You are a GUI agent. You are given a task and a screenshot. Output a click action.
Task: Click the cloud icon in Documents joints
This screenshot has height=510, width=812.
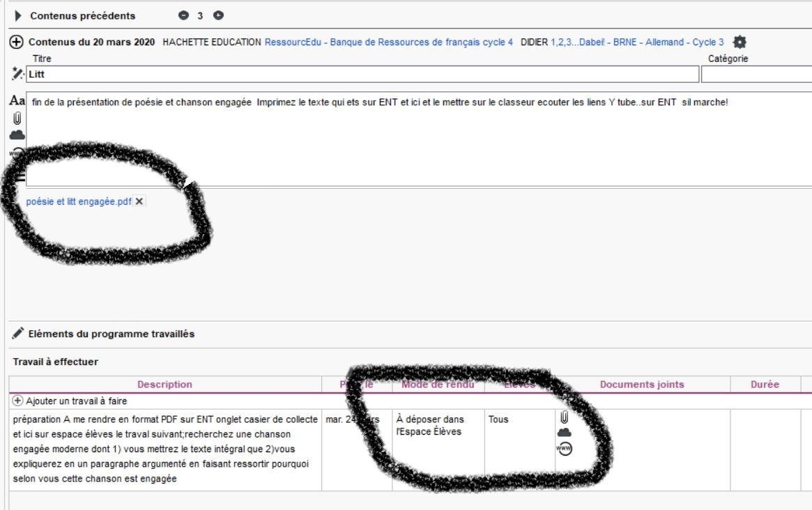(x=564, y=433)
